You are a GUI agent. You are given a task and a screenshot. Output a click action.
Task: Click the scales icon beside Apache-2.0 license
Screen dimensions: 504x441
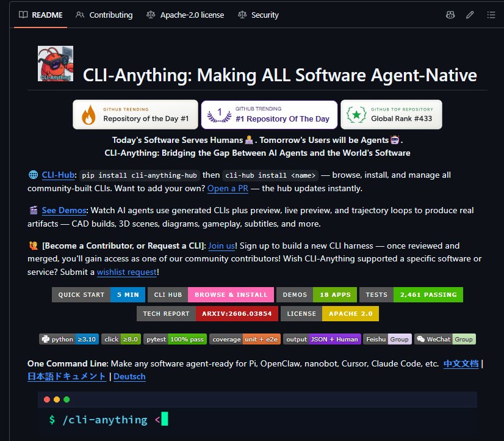(151, 15)
